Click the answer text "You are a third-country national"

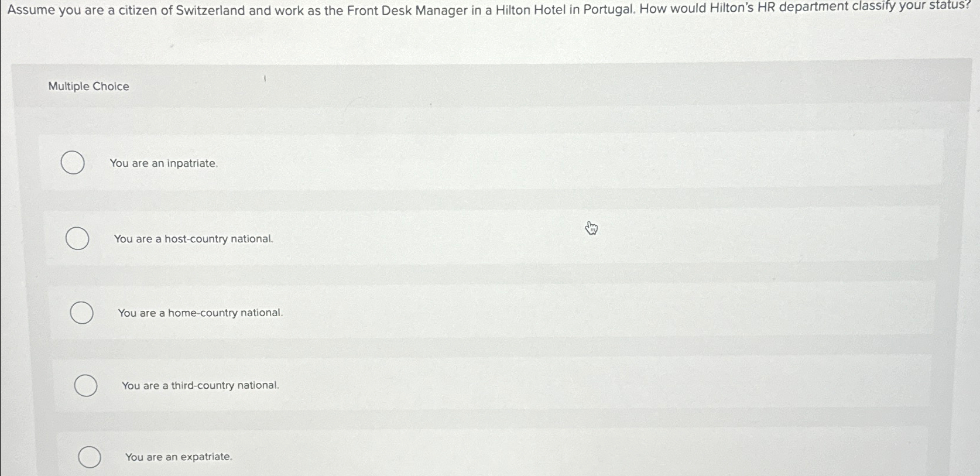pyautogui.click(x=201, y=385)
